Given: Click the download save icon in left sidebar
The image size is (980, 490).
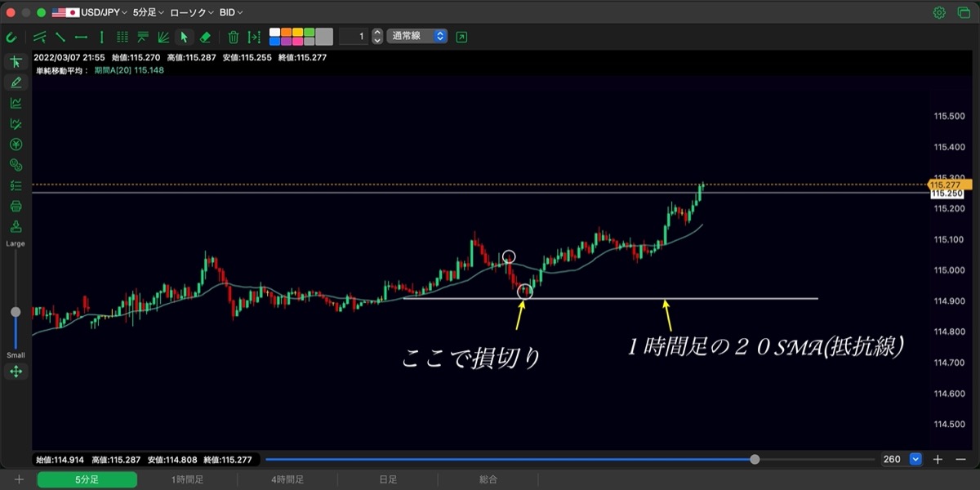Looking at the screenshot, I should click(16, 226).
